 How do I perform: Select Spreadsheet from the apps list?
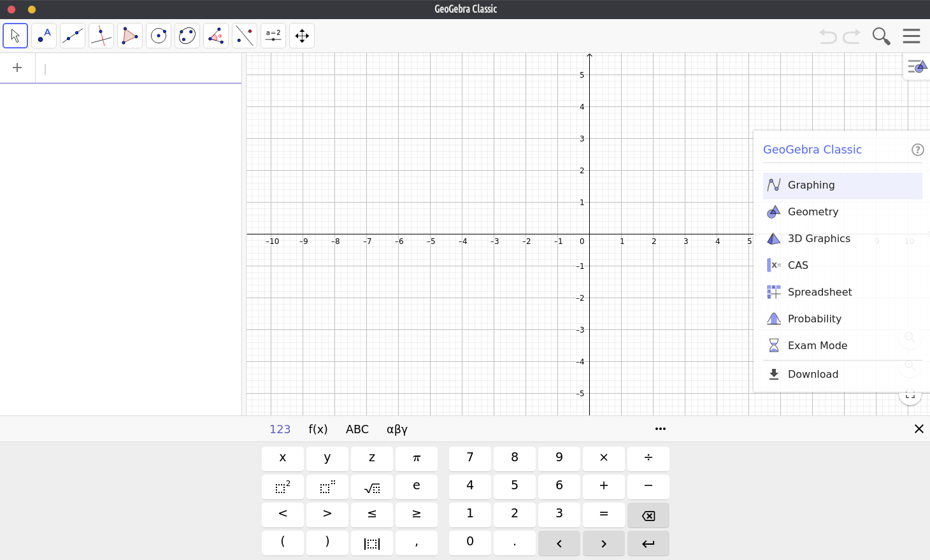coord(819,292)
